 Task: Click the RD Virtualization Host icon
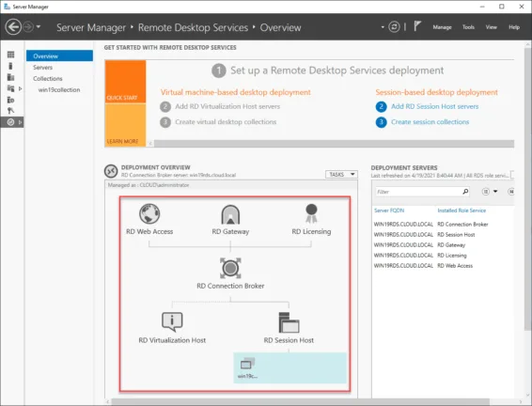[172, 321]
